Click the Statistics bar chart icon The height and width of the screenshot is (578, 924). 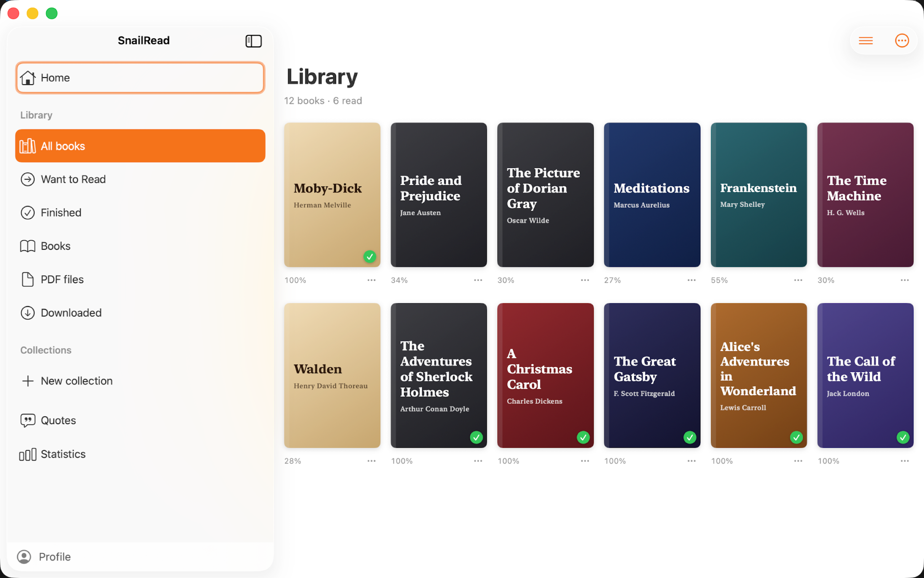[x=27, y=454]
